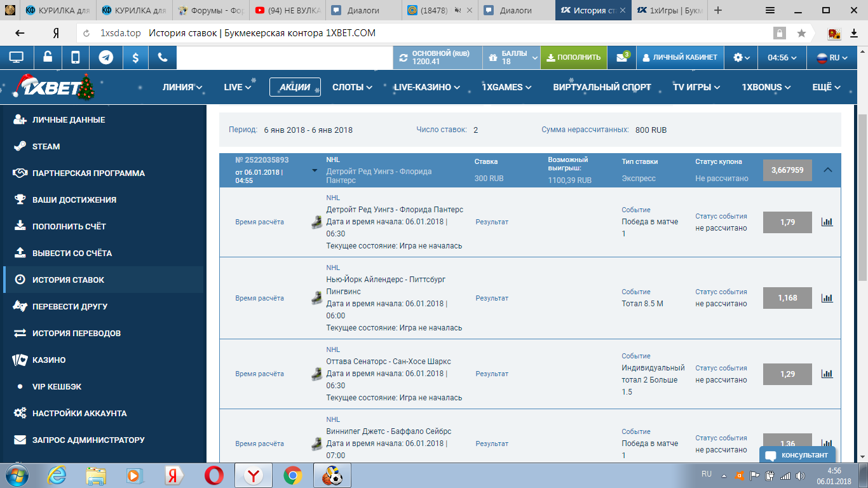Open the ЛИНИЯ menu
Image resolution: width=868 pixels, height=488 pixels.
[x=182, y=87]
